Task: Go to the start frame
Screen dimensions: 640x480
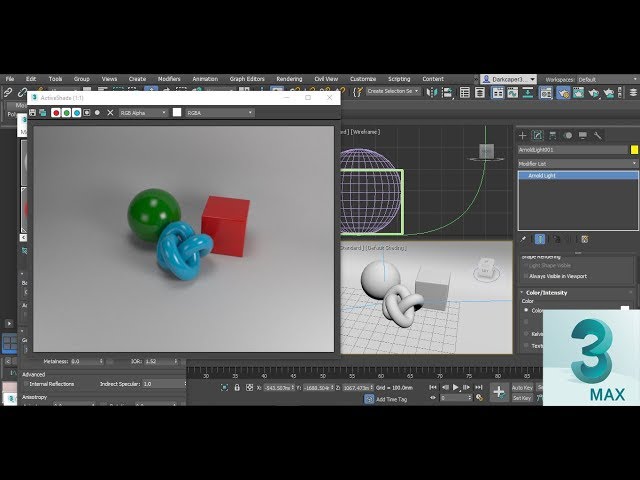Action: 433,387
